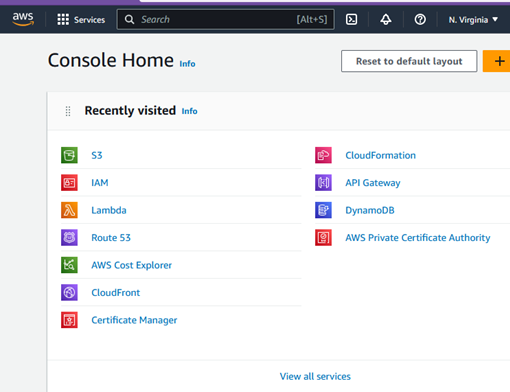This screenshot has height=392, width=510.
Task: Open the Certificate Manager link
Action: [134, 320]
